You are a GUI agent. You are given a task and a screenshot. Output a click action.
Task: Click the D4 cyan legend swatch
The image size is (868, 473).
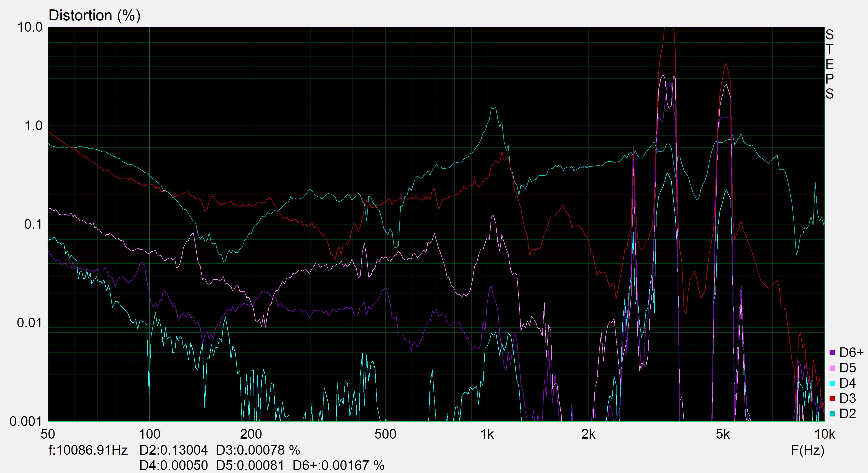pos(832,383)
